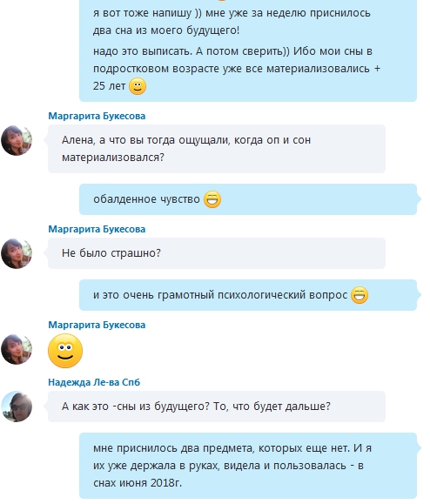Select the message 'А как это -сны из будущего?'
This screenshot has width=430, height=504.
[x=217, y=407]
